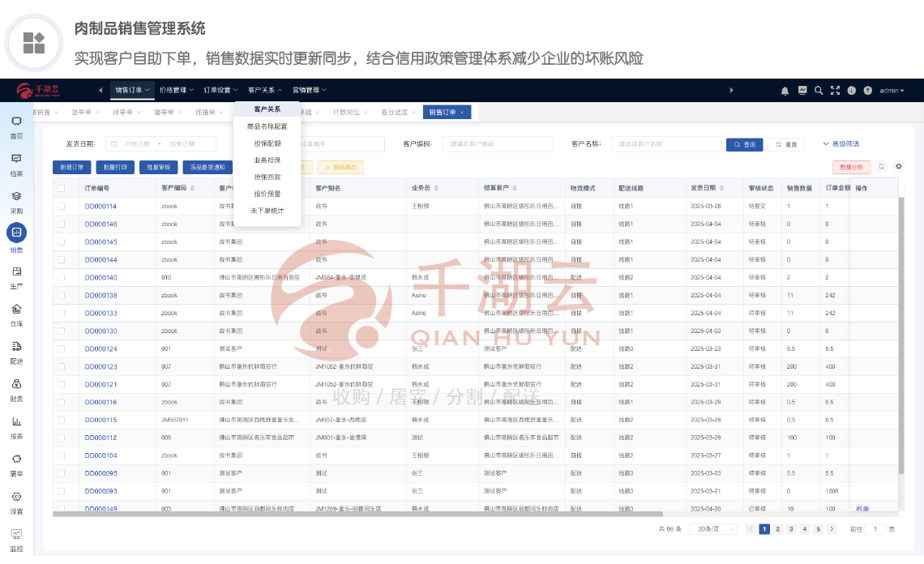Open the 采购 (purchasing) sidebar icon

click(x=16, y=196)
